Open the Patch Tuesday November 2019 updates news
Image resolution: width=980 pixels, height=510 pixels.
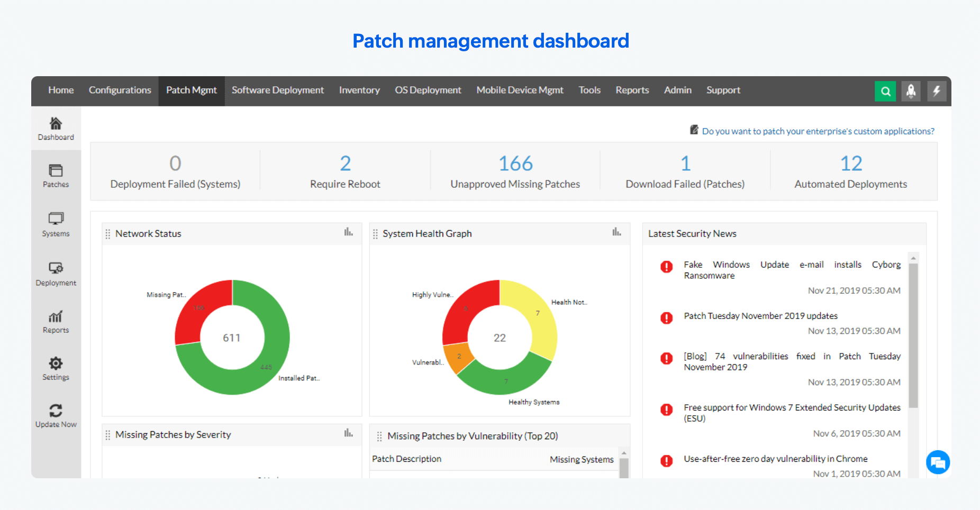coord(760,316)
